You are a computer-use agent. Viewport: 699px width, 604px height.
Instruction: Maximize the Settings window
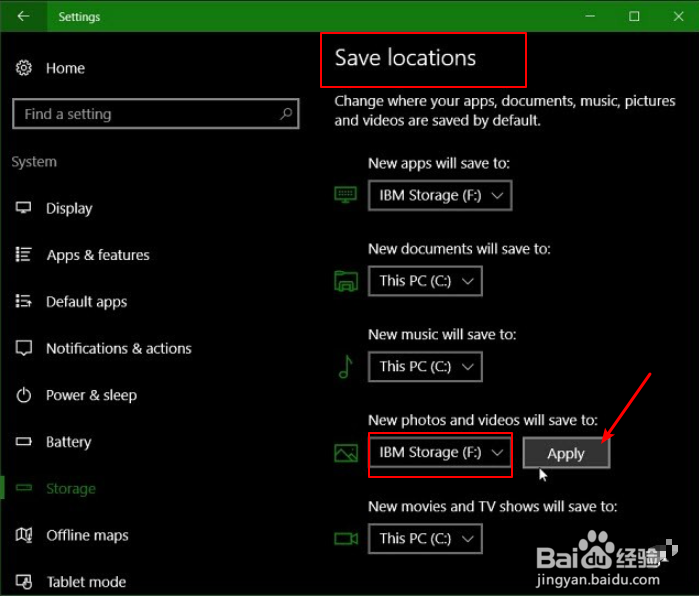pyautogui.click(x=634, y=16)
